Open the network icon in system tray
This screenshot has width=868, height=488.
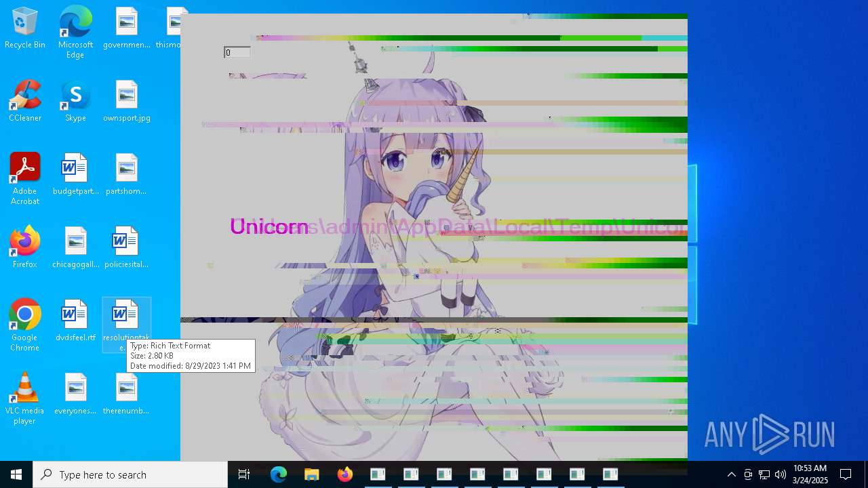tap(764, 474)
